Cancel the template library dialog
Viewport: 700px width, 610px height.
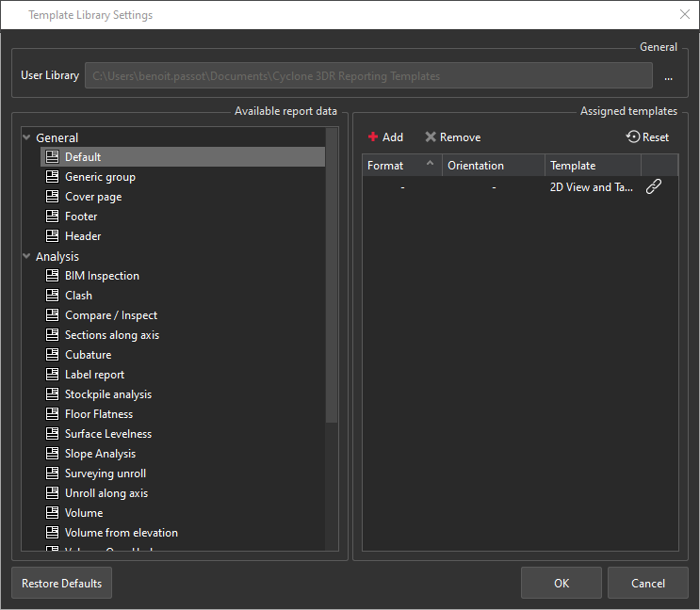[x=647, y=584]
